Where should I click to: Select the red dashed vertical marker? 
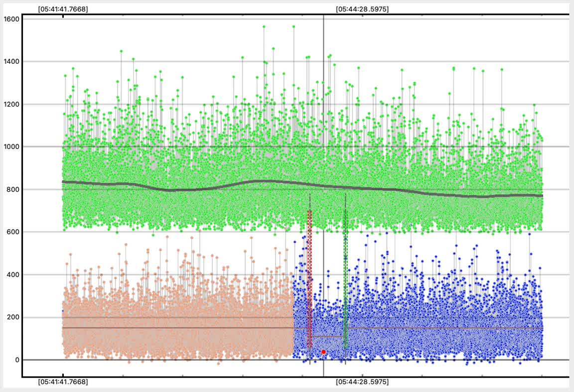(x=309, y=279)
